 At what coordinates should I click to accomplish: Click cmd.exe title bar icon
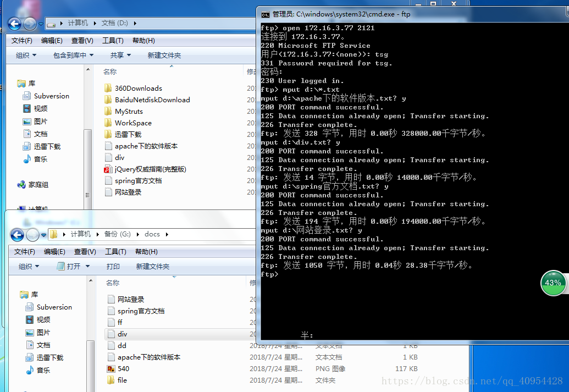266,14
